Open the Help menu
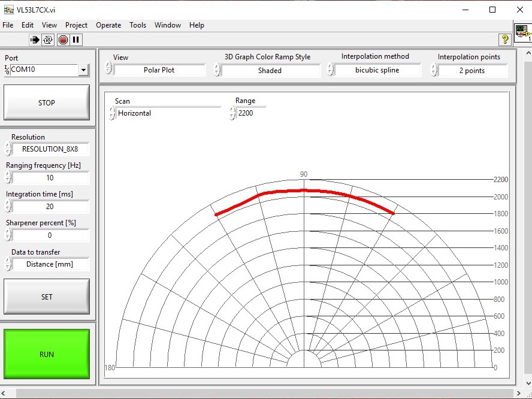Screen dimensions: 532x399 pos(197,25)
